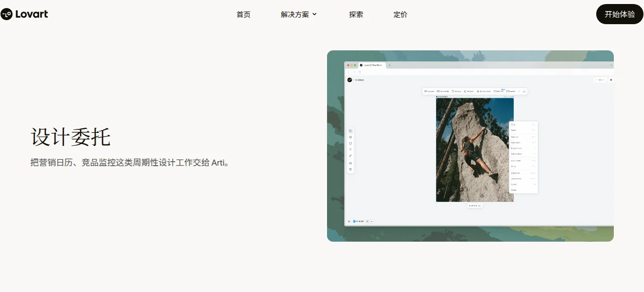The width and height of the screenshot is (644, 292).
Task: Choose Bring to front in demo context menu
Action: pos(523,148)
